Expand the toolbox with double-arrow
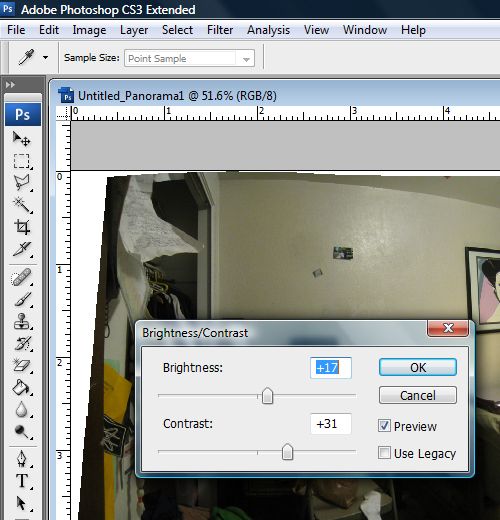 click(10, 85)
